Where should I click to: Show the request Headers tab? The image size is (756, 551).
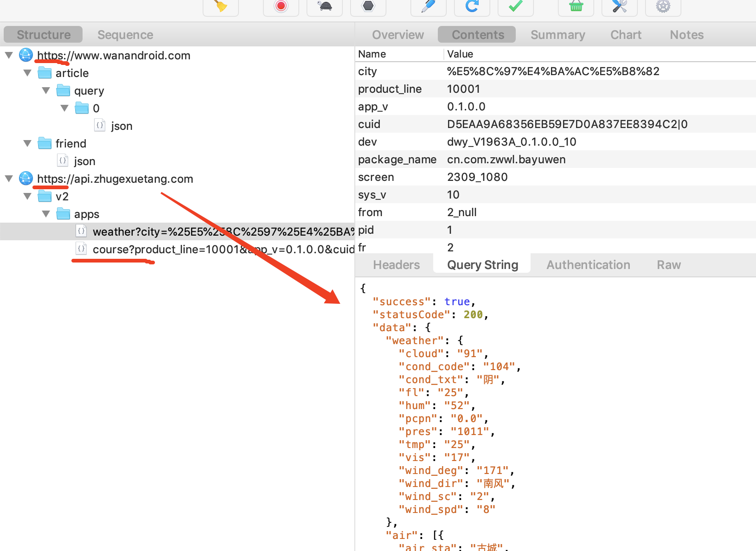point(396,265)
